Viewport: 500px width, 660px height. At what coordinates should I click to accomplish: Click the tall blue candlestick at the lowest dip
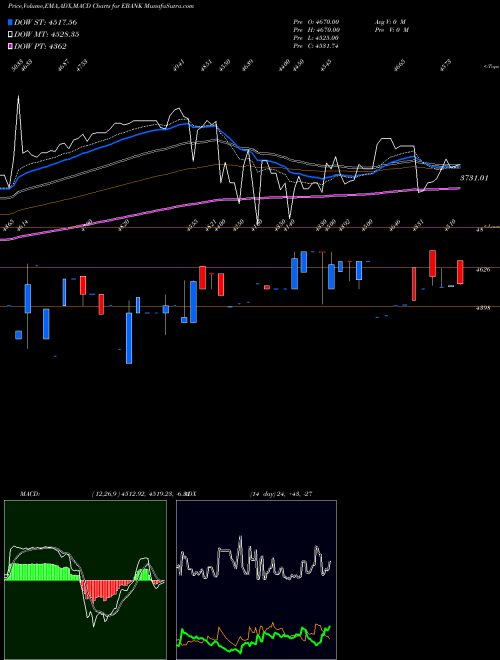pos(129,338)
